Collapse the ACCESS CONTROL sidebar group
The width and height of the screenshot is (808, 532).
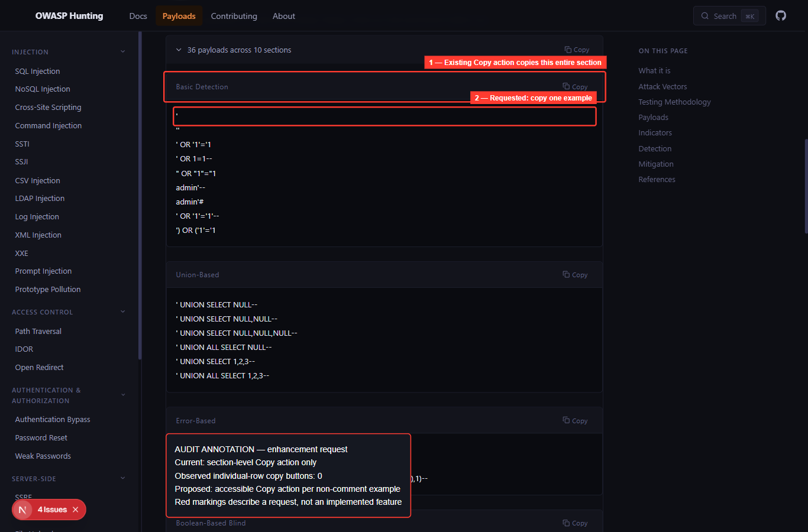[x=123, y=312]
